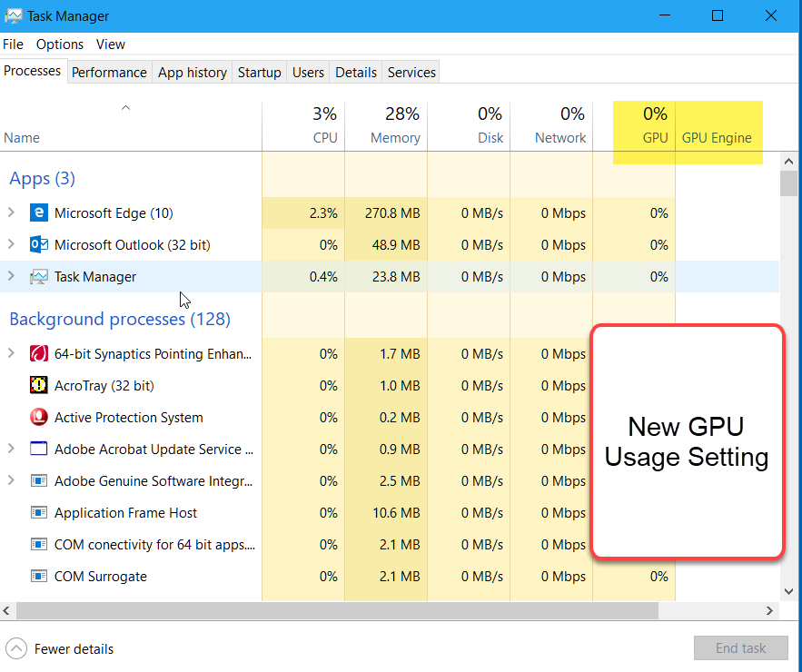802x672 pixels.
Task: Expand the Adobe Acrobat Update Service row
Action: [11, 448]
